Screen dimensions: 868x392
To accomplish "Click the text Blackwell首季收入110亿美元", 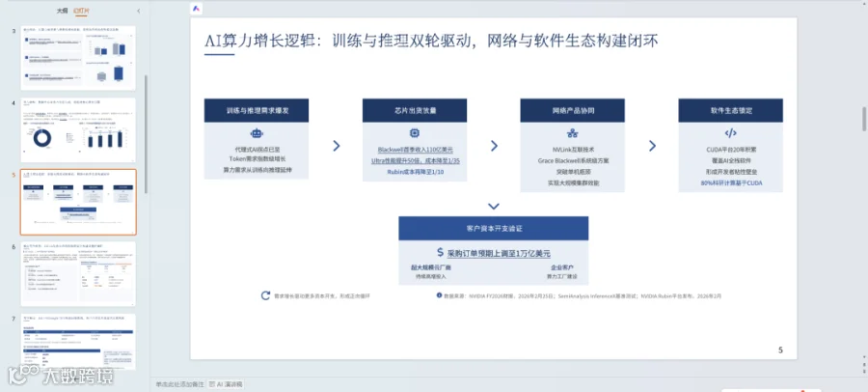I will [x=415, y=150].
